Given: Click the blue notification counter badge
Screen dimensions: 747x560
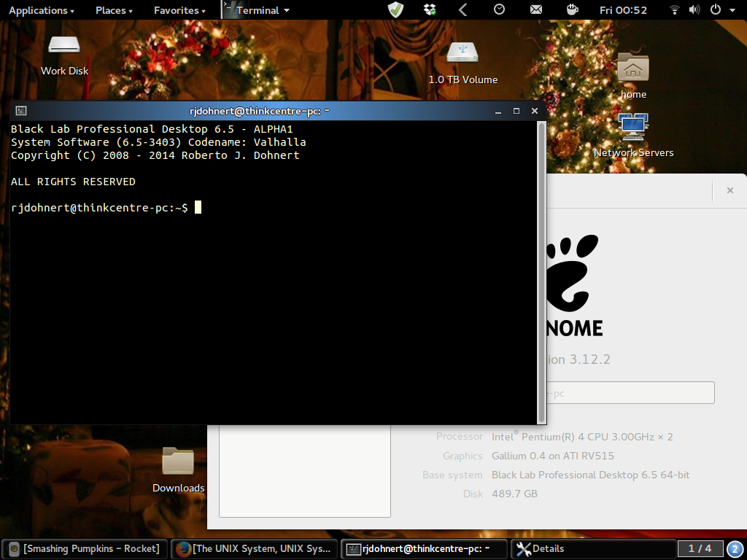Looking at the screenshot, I should (x=735, y=549).
